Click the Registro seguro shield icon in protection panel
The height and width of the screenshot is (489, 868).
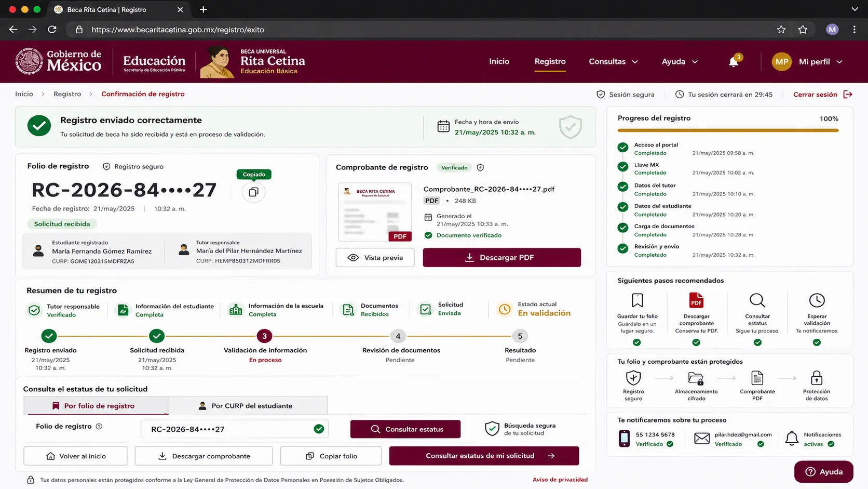[633, 378]
